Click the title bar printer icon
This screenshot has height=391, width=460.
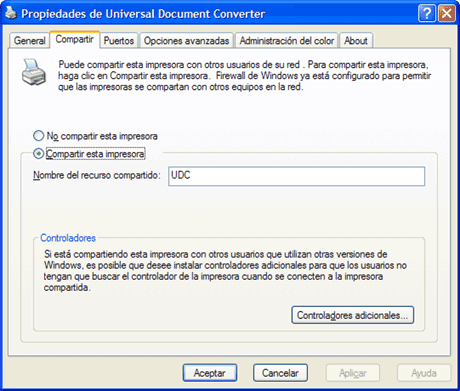(11, 13)
